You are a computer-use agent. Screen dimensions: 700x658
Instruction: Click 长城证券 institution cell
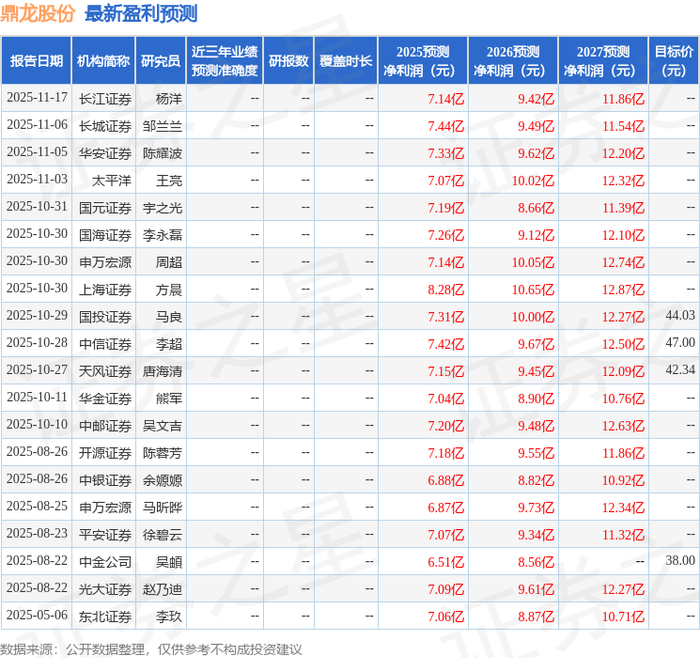(105, 126)
